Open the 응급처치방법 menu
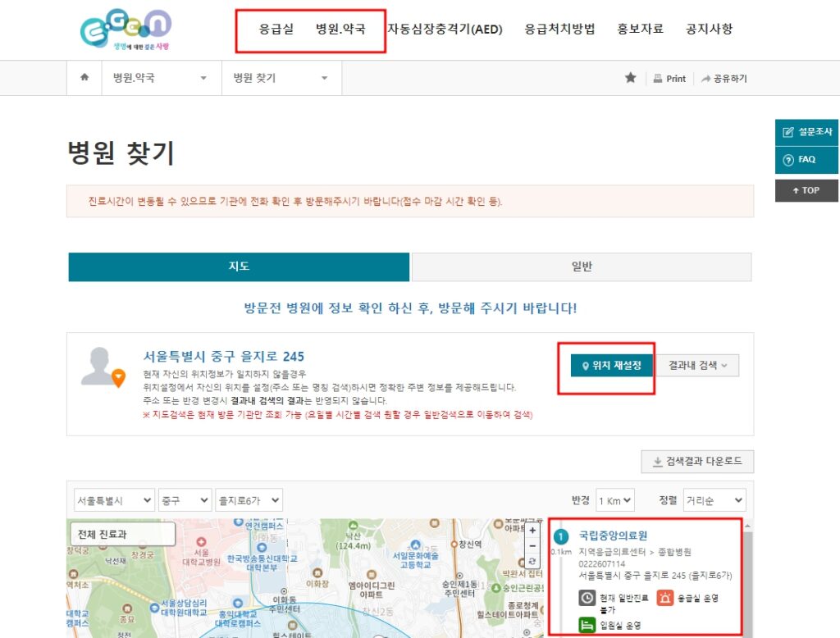840x638 pixels. pyautogui.click(x=559, y=29)
